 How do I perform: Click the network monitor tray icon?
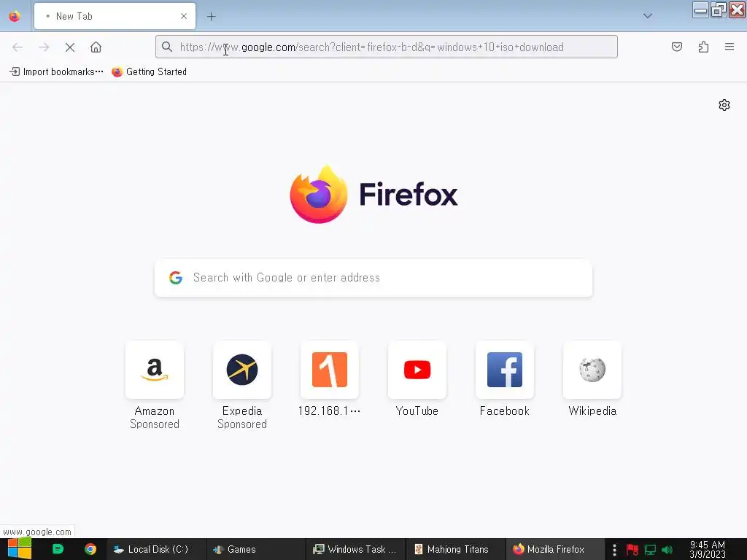pos(650,550)
